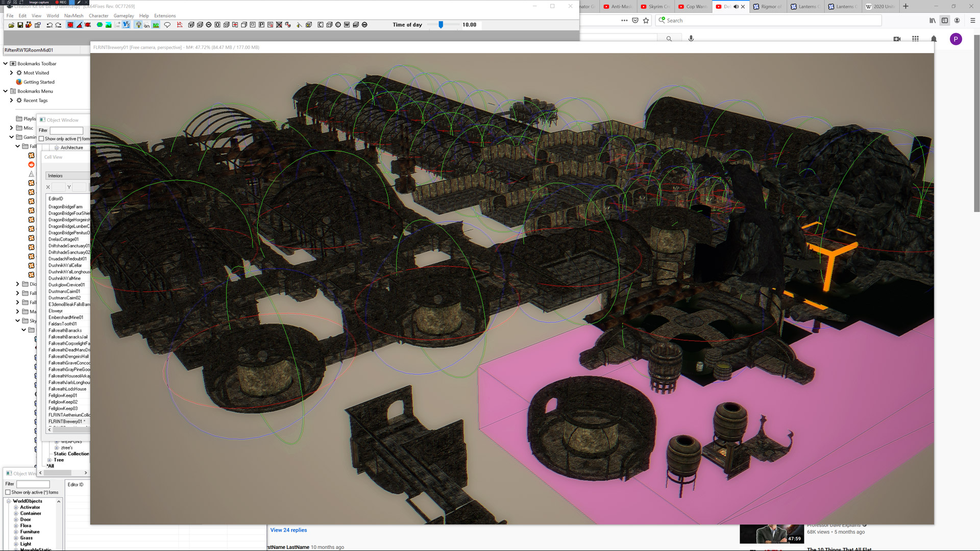Click the microphone voice search icon
980x551 pixels.
click(691, 39)
